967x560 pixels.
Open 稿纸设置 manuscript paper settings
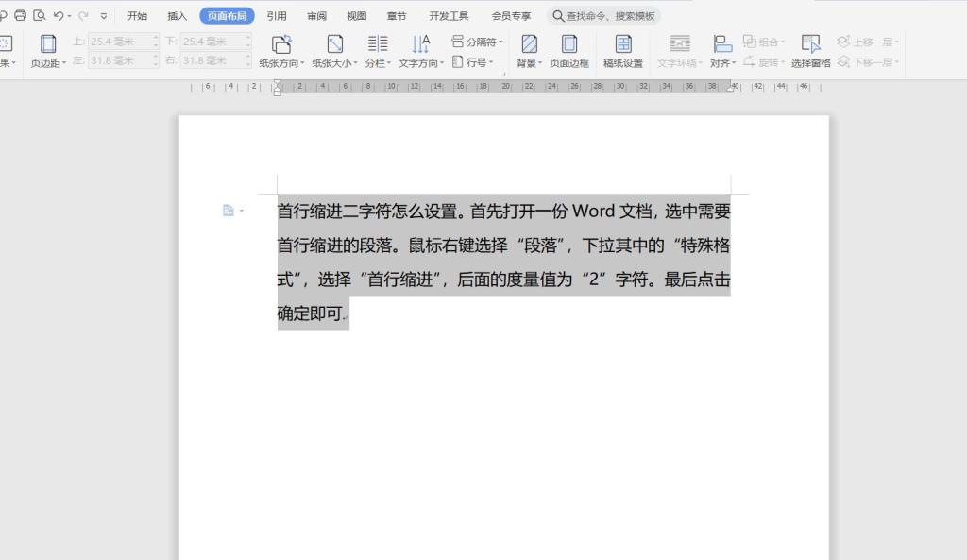[623, 51]
